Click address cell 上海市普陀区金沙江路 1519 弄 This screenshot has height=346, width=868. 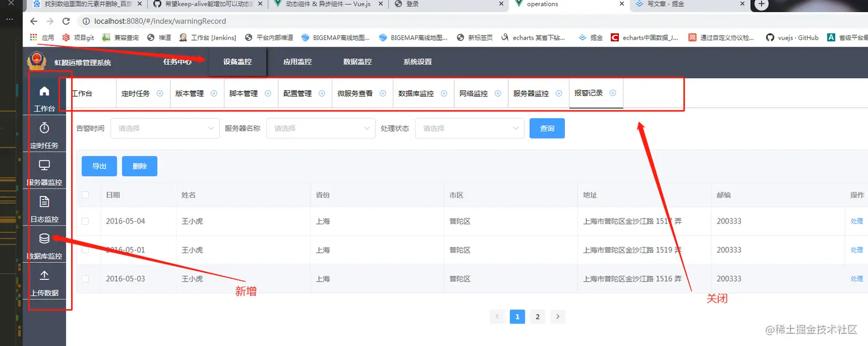click(x=632, y=250)
